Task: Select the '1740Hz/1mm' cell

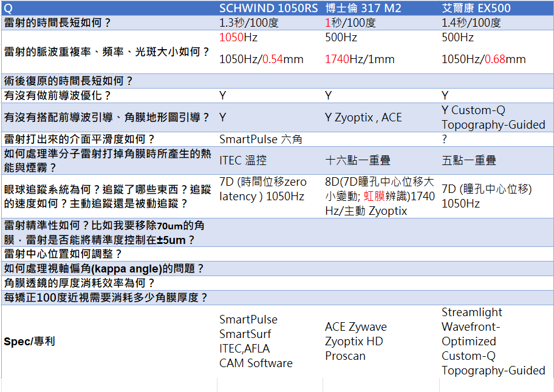Action: pos(360,59)
